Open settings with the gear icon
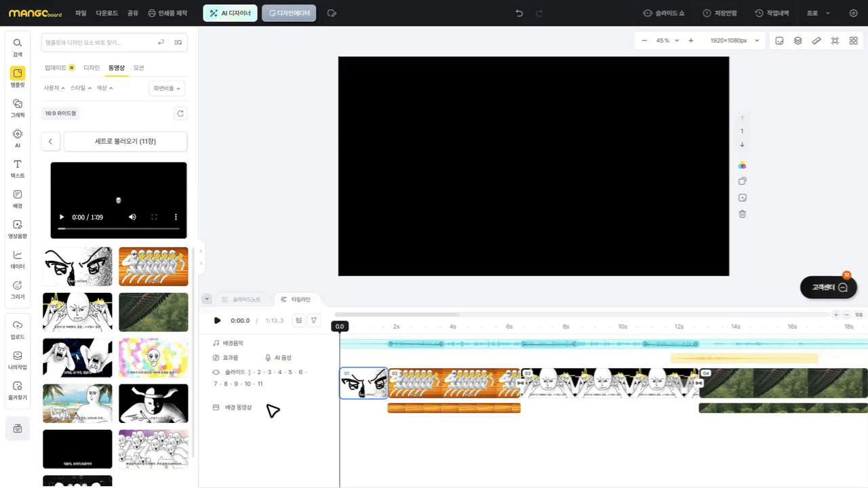 click(853, 13)
